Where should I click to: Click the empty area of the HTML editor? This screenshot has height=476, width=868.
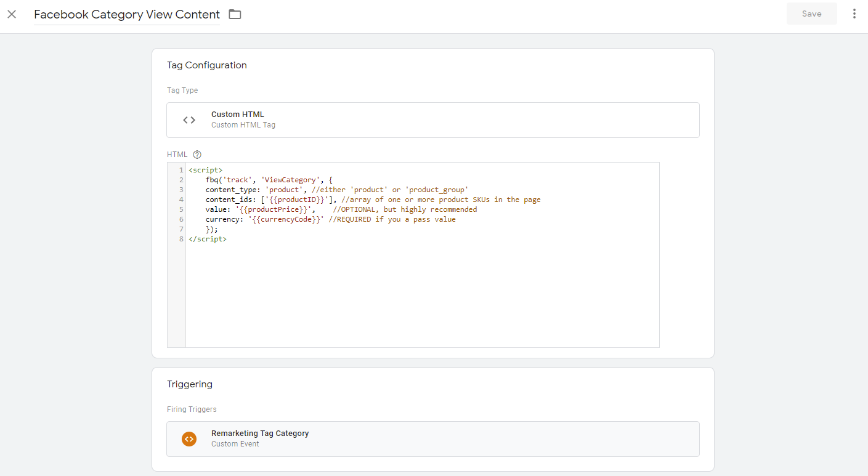click(x=422, y=296)
